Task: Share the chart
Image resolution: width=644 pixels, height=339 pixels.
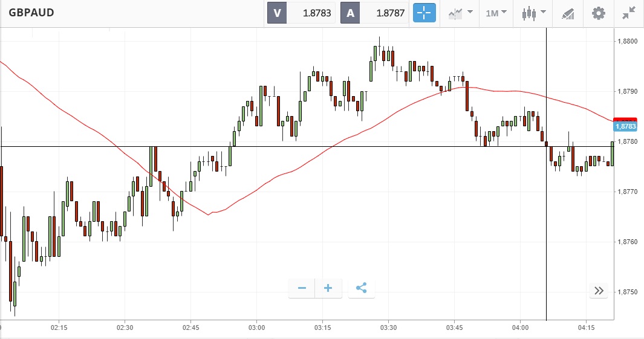Action: (362, 288)
